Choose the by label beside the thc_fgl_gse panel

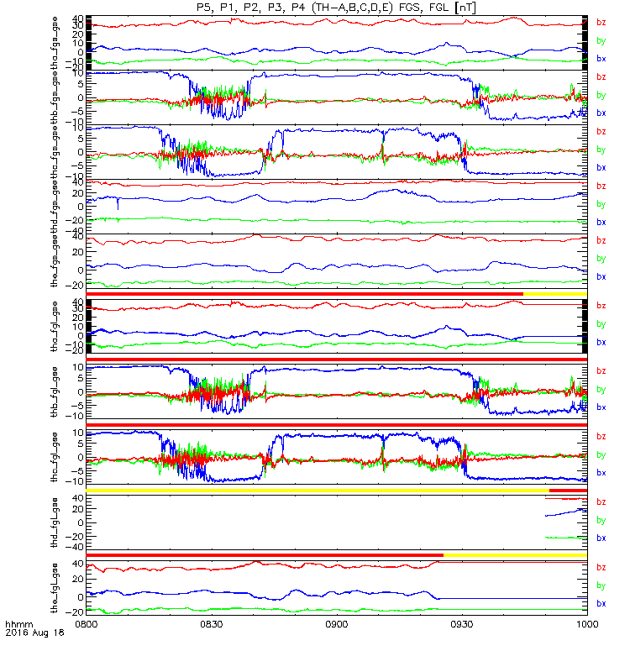601,454
